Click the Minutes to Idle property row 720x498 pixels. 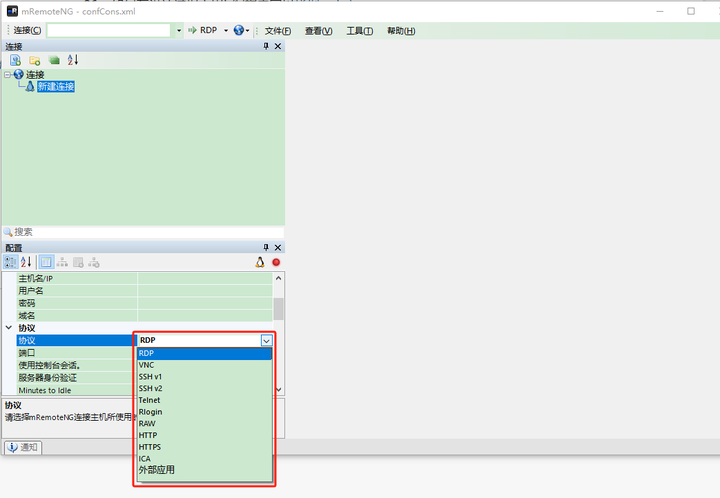[75, 390]
